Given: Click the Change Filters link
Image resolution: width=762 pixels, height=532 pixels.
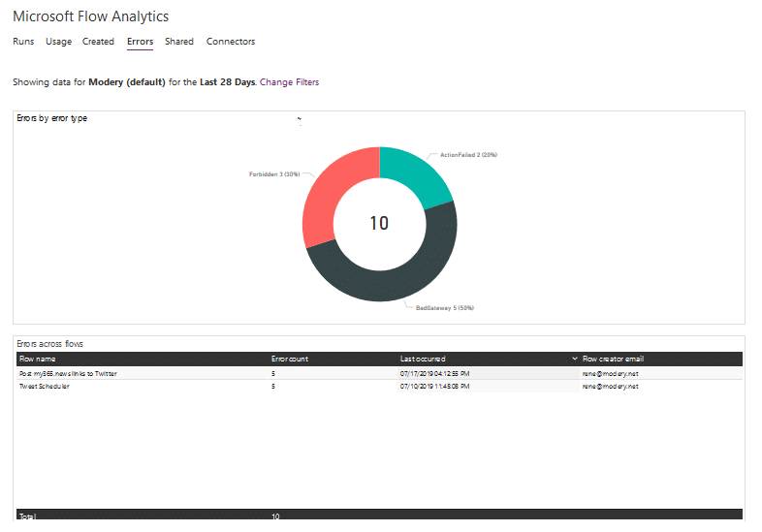Looking at the screenshot, I should (289, 82).
